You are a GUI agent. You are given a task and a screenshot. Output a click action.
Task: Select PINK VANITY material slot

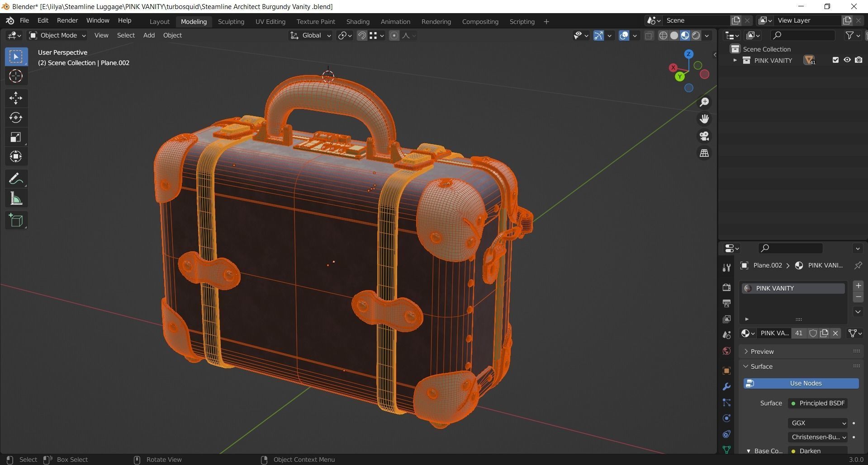click(x=793, y=288)
